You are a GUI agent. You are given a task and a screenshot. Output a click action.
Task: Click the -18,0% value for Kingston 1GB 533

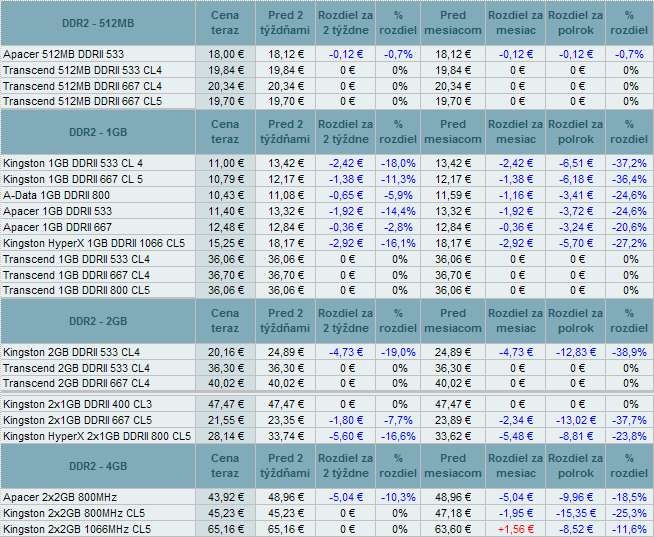[398, 163]
